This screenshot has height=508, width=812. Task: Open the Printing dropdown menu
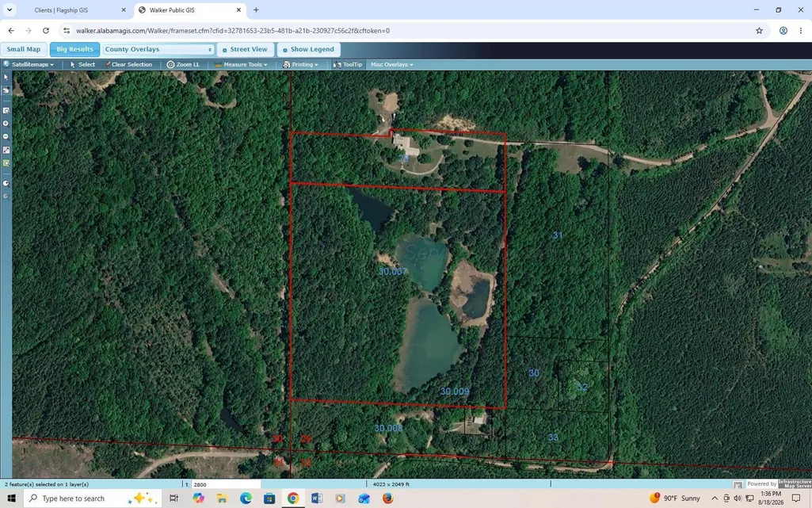[300, 65]
